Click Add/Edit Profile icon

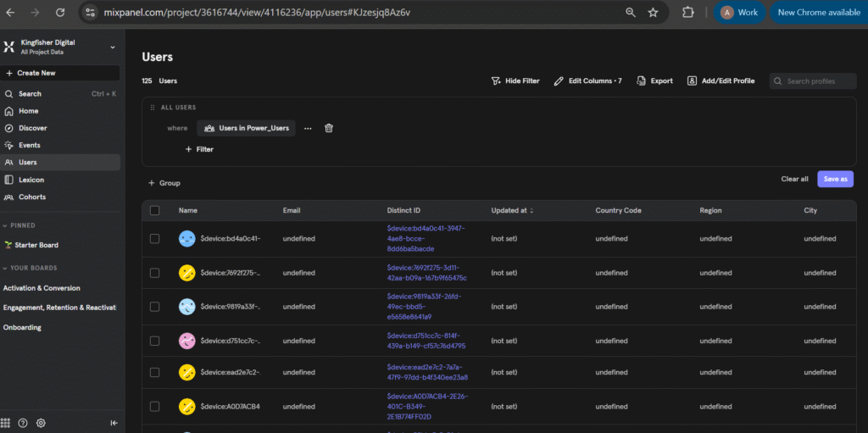[692, 80]
